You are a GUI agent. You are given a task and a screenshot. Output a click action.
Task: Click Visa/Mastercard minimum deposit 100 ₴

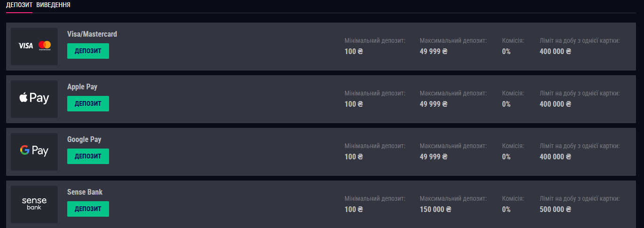[353, 51]
